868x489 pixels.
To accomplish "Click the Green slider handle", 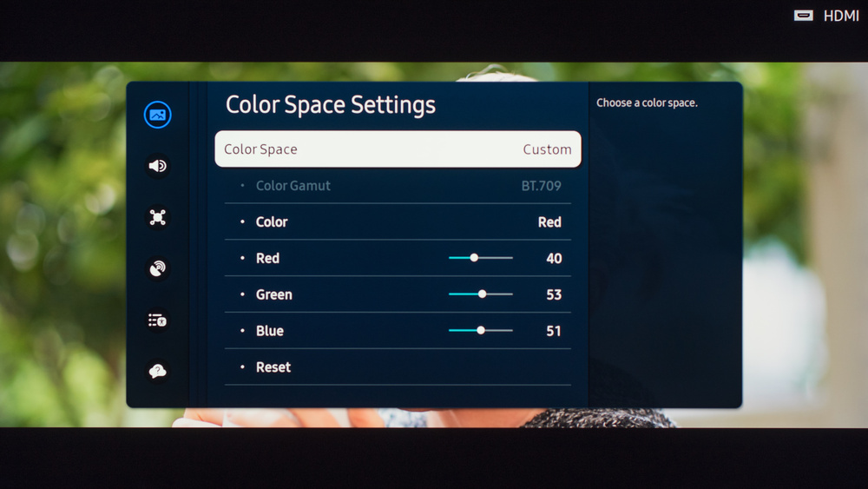I will [x=483, y=294].
